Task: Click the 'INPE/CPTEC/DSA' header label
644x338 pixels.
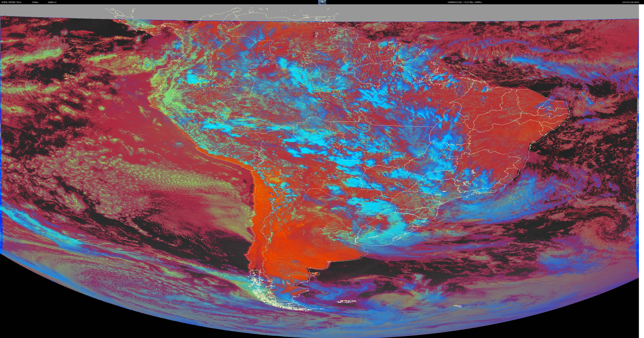Action: coord(11,2)
